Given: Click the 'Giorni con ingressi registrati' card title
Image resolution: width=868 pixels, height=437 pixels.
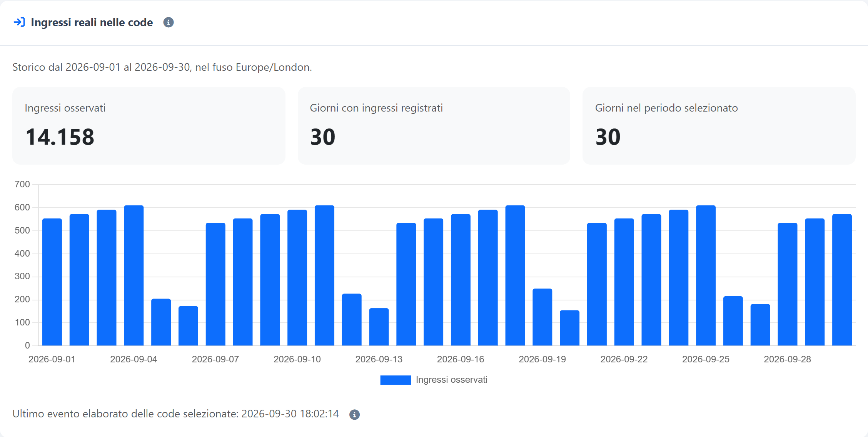Looking at the screenshot, I should (x=376, y=108).
